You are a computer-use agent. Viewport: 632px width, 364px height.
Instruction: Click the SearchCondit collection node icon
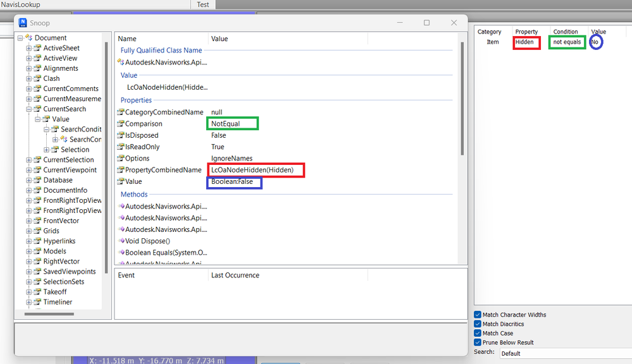point(55,130)
